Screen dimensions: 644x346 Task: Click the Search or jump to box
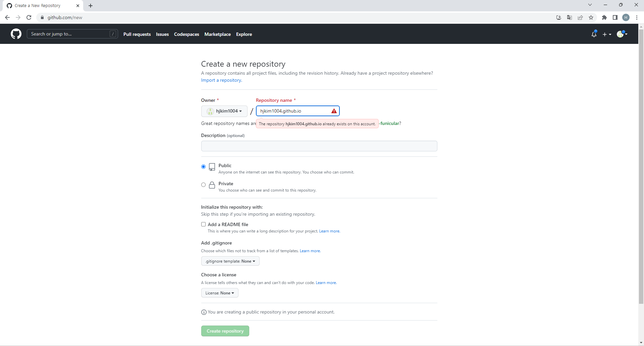pyautogui.click(x=72, y=34)
